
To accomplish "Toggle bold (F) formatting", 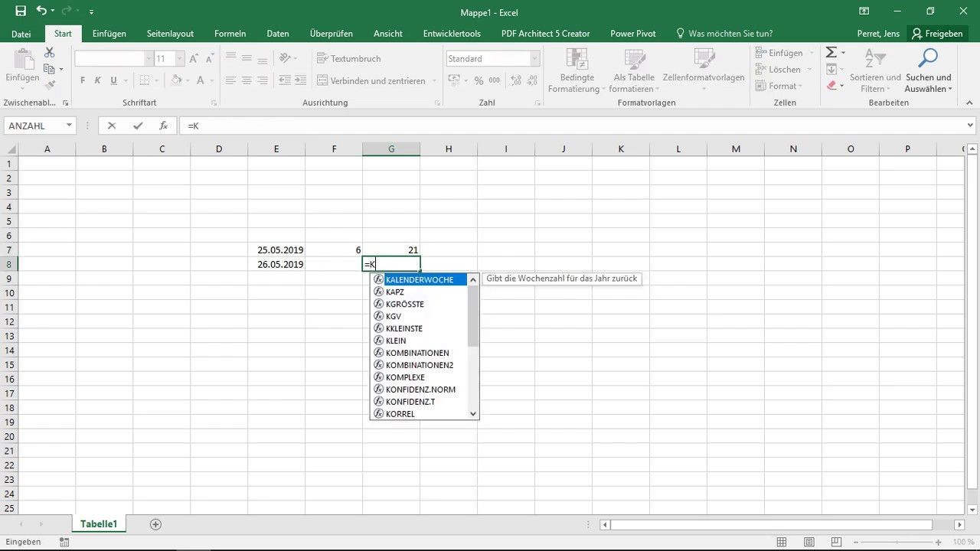I will (x=82, y=80).
